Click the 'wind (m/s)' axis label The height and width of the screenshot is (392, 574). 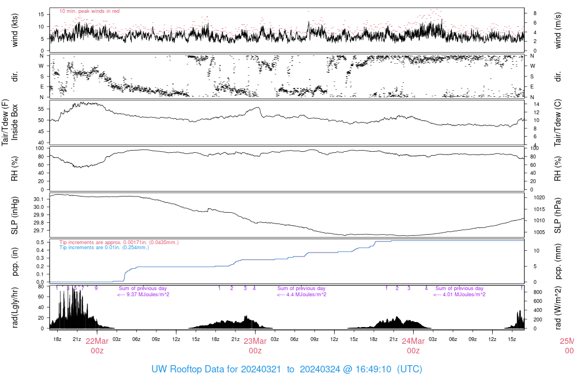coord(558,30)
